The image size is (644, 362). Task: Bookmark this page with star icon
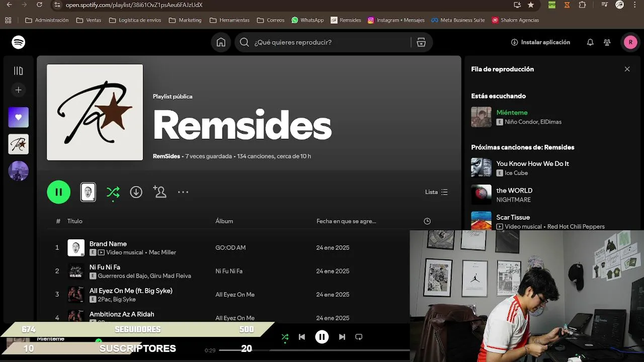pos(531,5)
